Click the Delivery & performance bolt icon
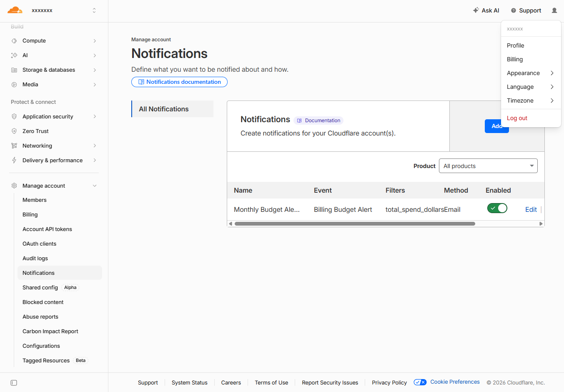The image size is (564, 392). (x=14, y=161)
